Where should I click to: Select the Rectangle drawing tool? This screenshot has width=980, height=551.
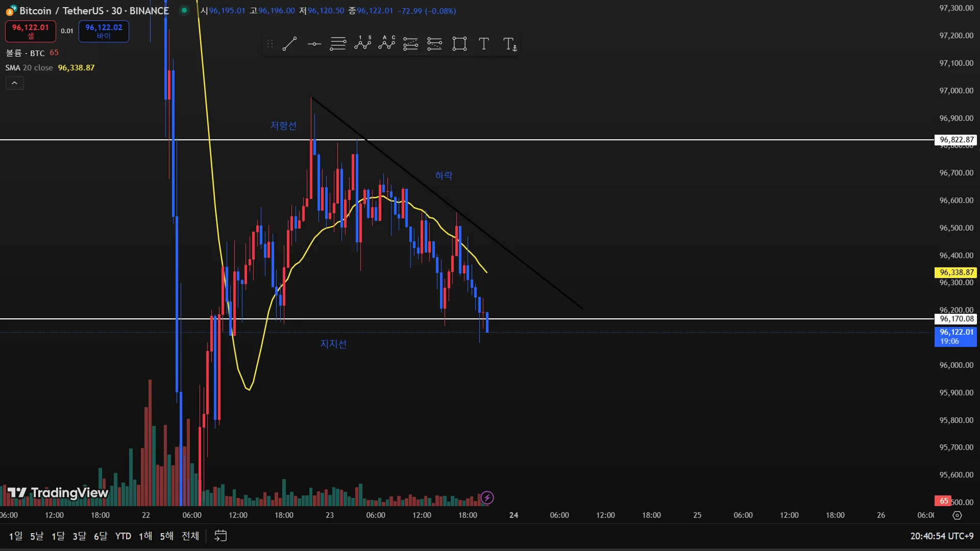pyautogui.click(x=459, y=44)
